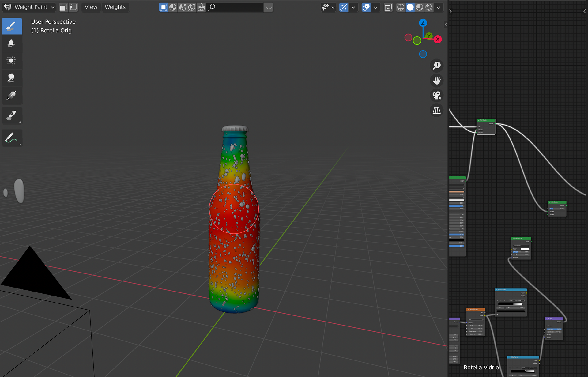Image resolution: width=588 pixels, height=377 pixels.
Task: Toggle face selection masking
Action: pyautogui.click(x=63, y=7)
